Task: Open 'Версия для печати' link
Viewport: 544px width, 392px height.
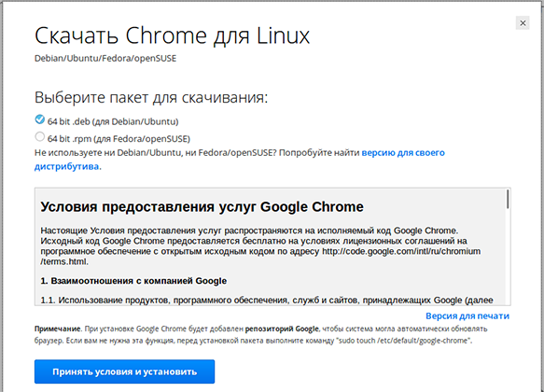Action: click(x=467, y=316)
